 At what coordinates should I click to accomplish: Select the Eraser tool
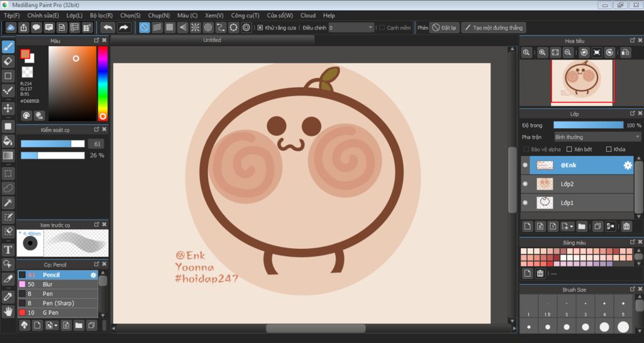tap(8, 62)
